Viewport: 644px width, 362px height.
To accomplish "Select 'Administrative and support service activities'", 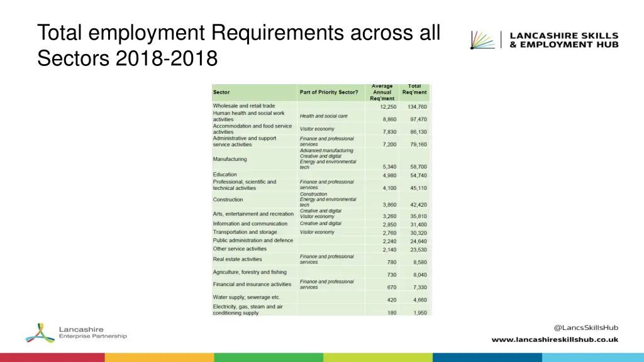I will (245, 141).
